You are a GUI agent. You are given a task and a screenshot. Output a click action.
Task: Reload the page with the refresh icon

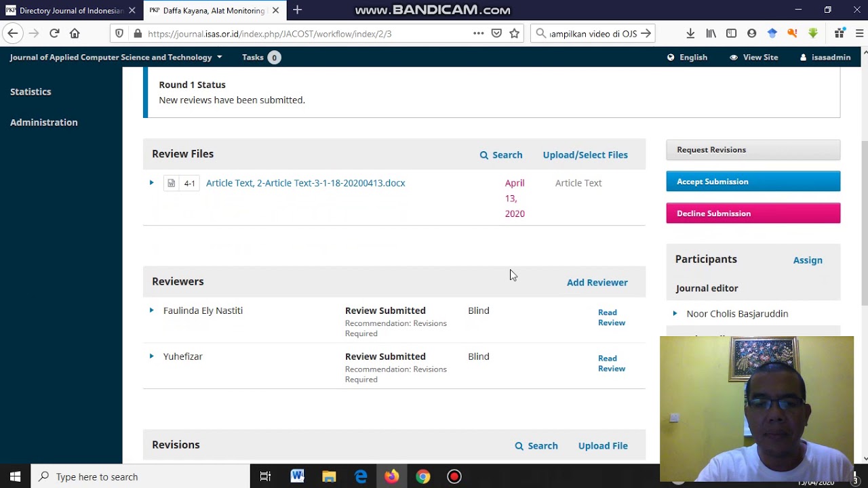tap(54, 33)
